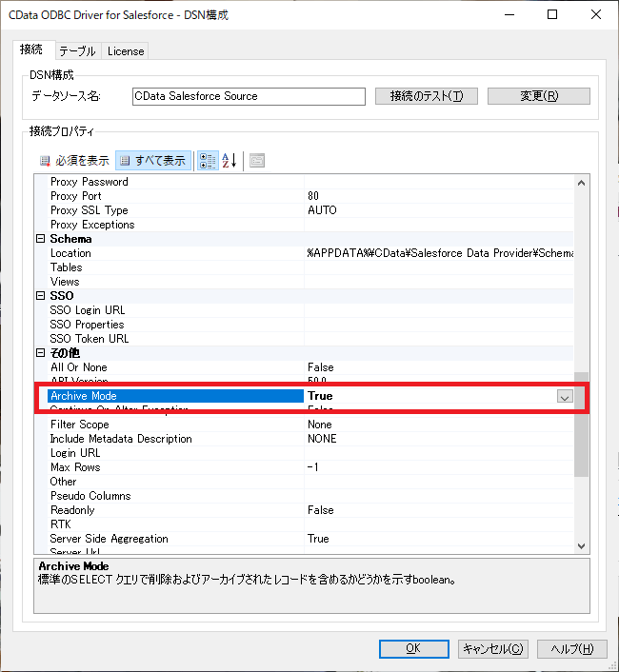619x672 pixels.
Task: Click the None value of Filter Scope
Action: pyautogui.click(x=320, y=425)
